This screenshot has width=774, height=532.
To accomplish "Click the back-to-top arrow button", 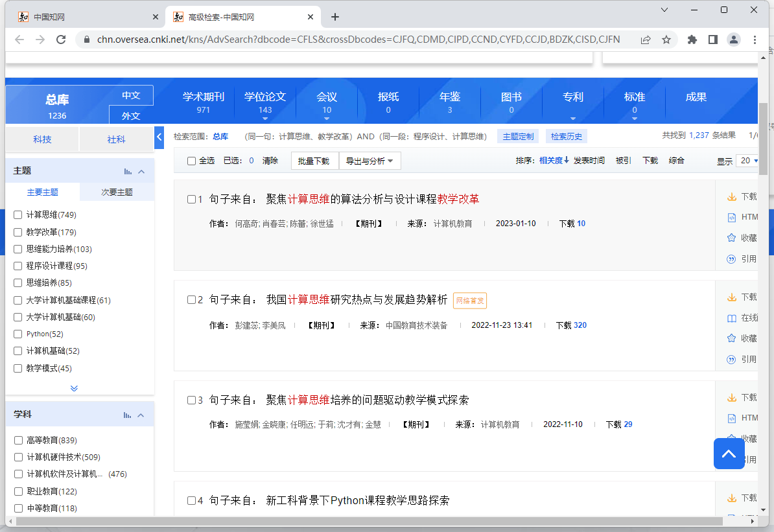I will (x=729, y=454).
